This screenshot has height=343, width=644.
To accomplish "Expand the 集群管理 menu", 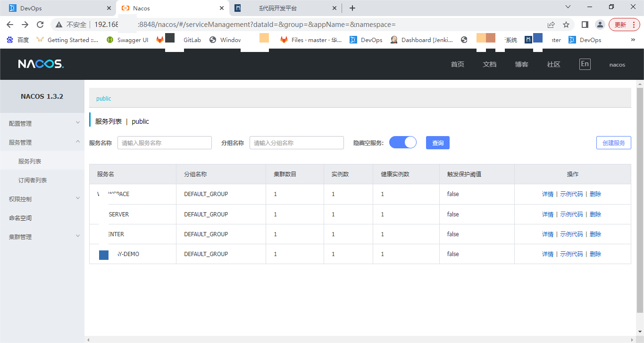I will [x=42, y=237].
